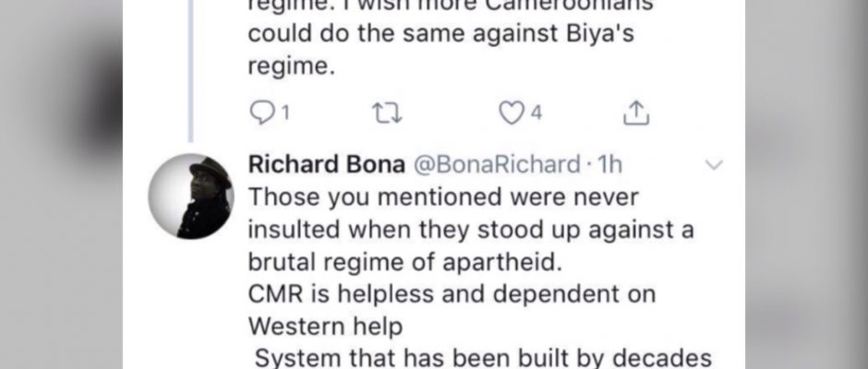Click the reply count number 1

[x=285, y=113]
